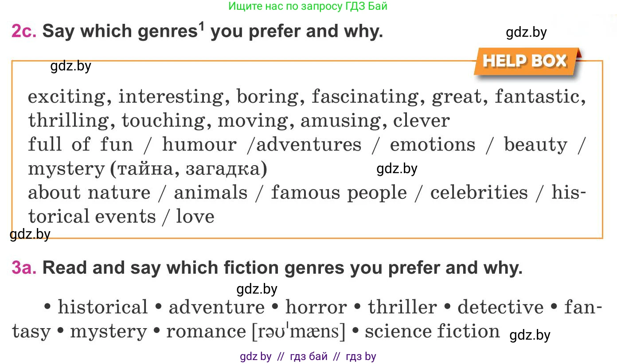Viewport: 617px width, 364px height.
Task: Click the orange HELP BOX badge
Action: click(x=525, y=61)
